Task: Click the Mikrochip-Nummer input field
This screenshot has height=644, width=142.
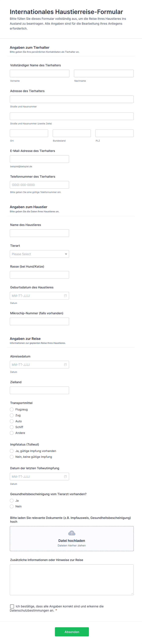Action: click(39, 321)
